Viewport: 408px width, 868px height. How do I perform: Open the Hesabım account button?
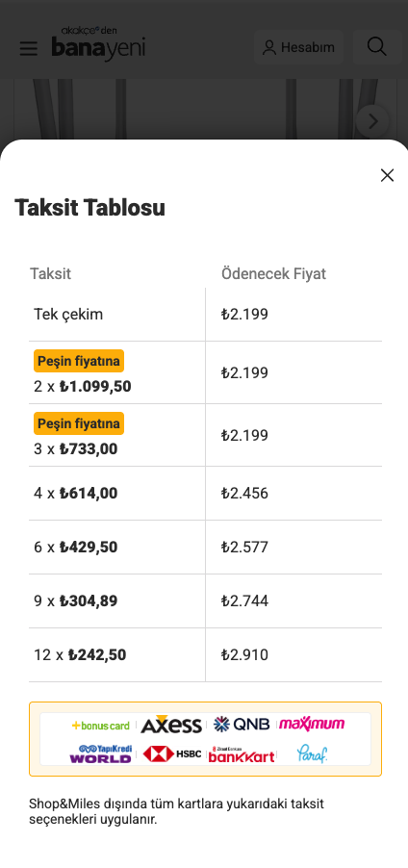(x=299, y=47)
